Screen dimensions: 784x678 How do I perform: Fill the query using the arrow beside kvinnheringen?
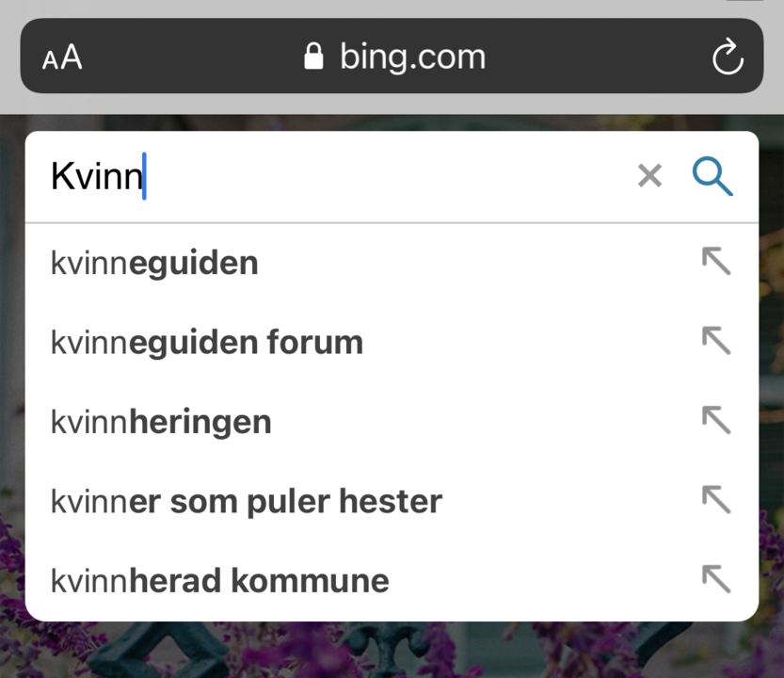(716, 419)
